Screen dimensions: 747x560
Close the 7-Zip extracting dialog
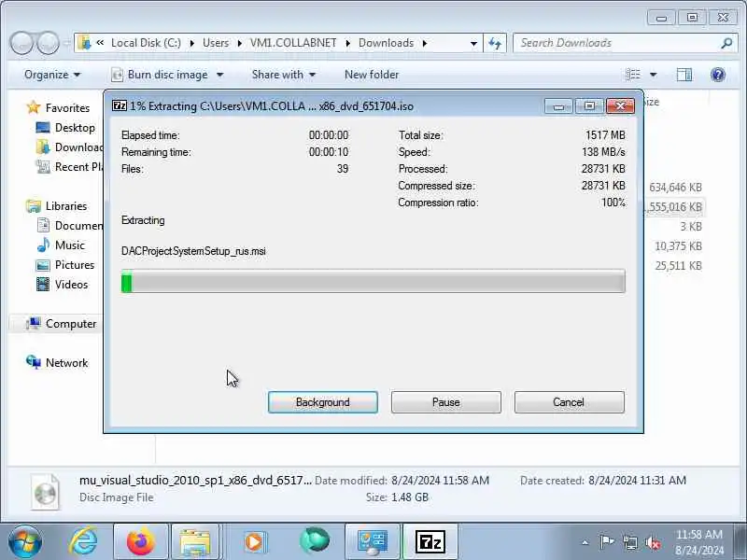tap(620, 105)
